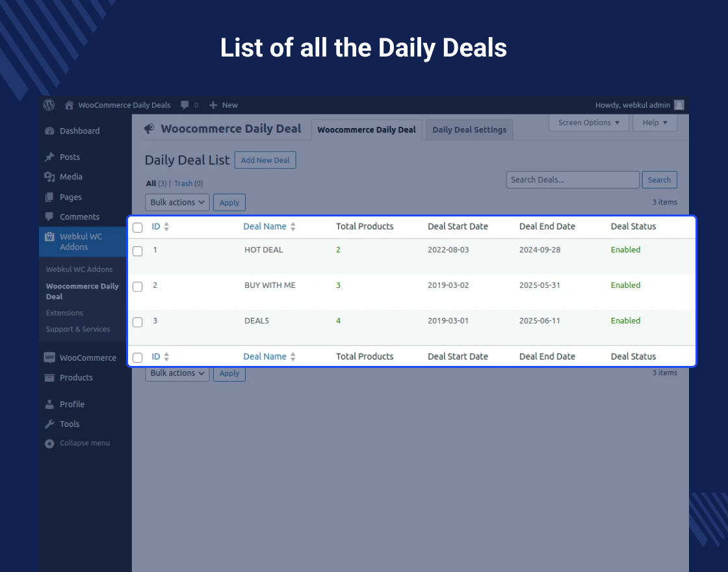Open the Help dropdown
The image size is (728, 572).
[655, 122]
